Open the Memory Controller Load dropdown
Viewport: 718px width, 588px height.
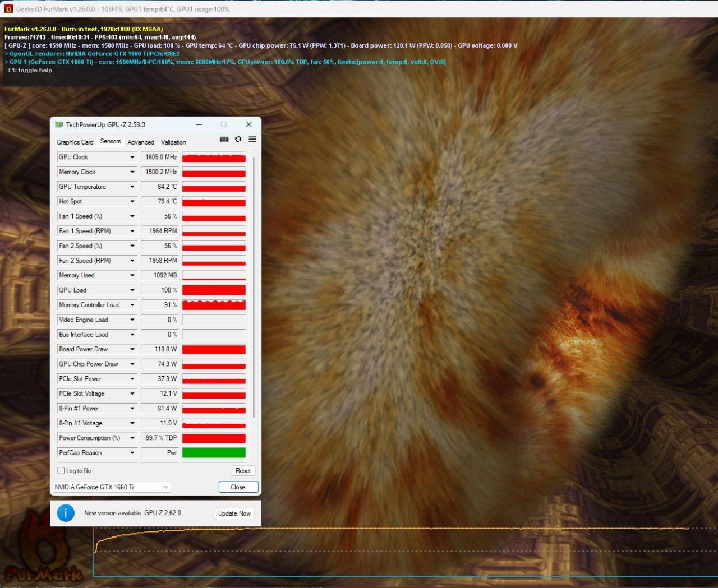132,305
